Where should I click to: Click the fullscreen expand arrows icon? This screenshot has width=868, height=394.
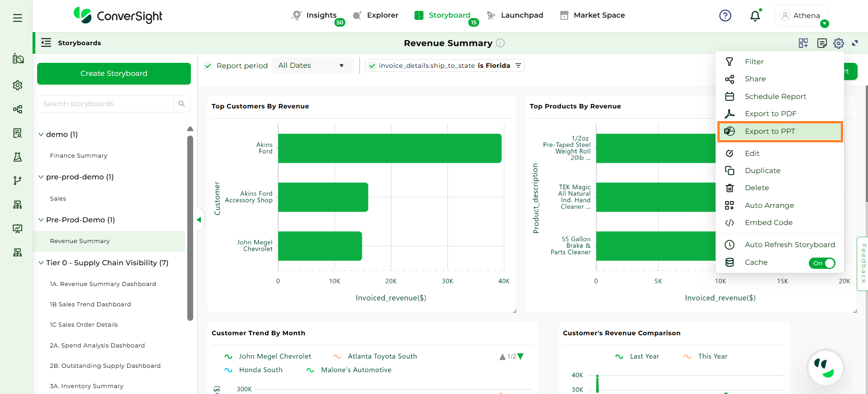(855, 43)
